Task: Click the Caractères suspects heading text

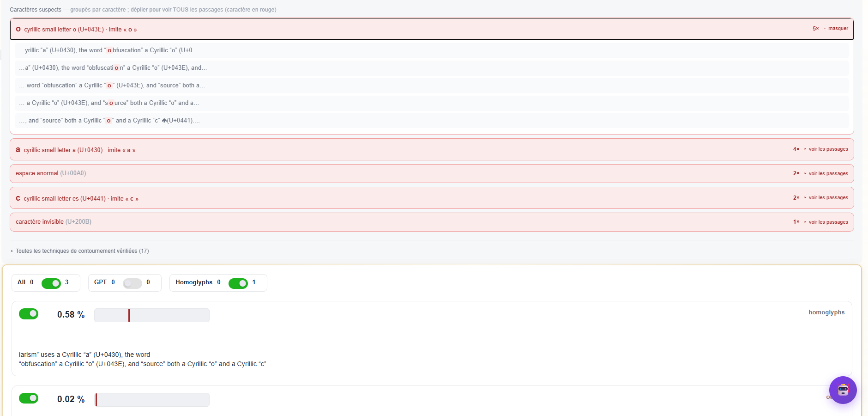Action: point(36,10)
